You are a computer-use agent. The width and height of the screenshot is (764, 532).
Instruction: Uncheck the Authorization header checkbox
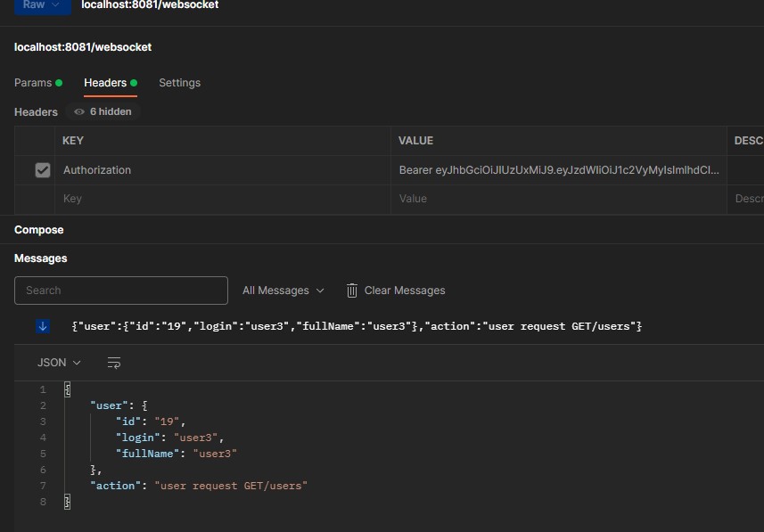43,170
